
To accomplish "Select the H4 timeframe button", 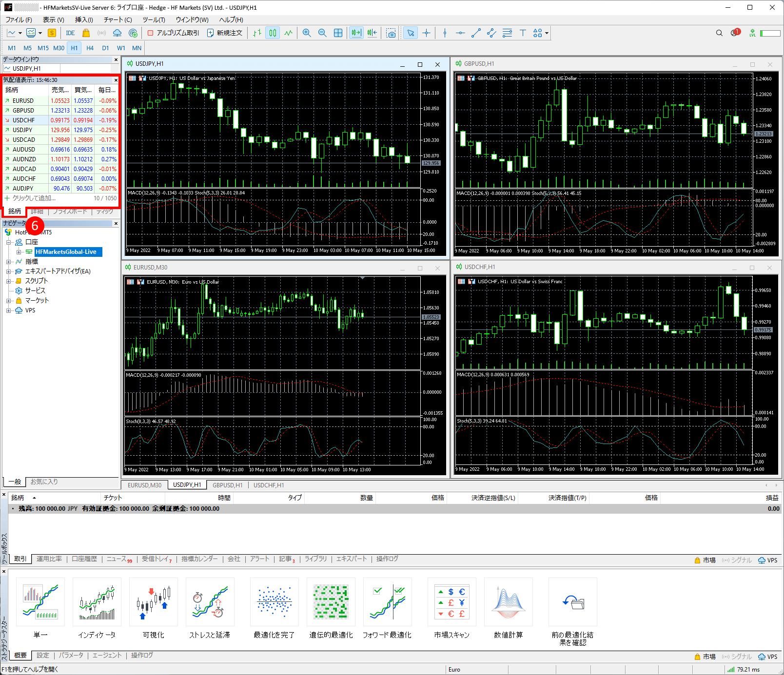I will [x=90, y=48].
